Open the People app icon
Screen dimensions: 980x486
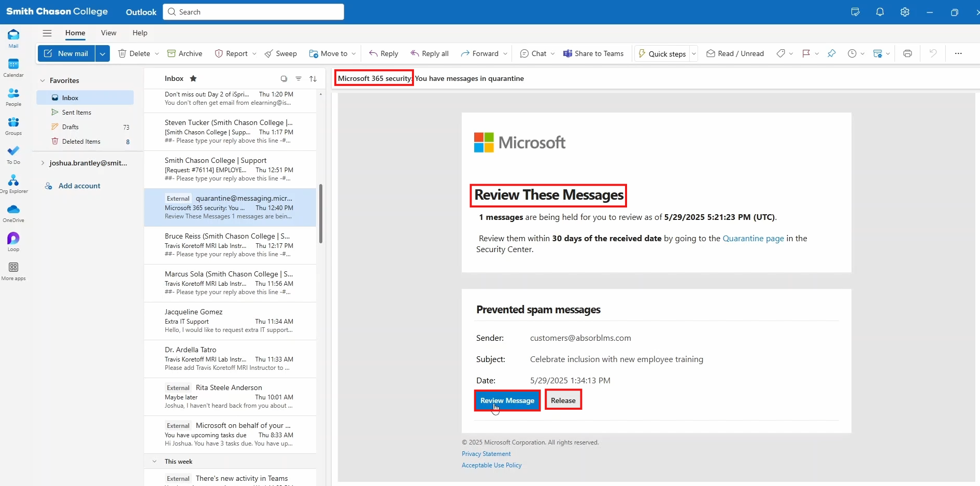pos(13,96)
